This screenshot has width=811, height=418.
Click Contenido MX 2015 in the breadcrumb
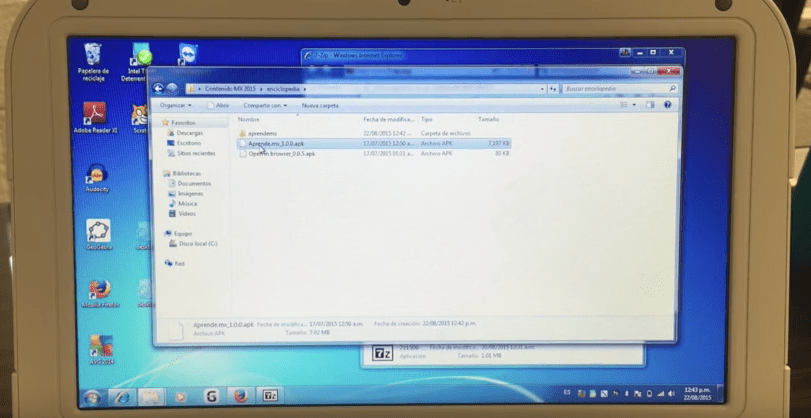(230, 89)
